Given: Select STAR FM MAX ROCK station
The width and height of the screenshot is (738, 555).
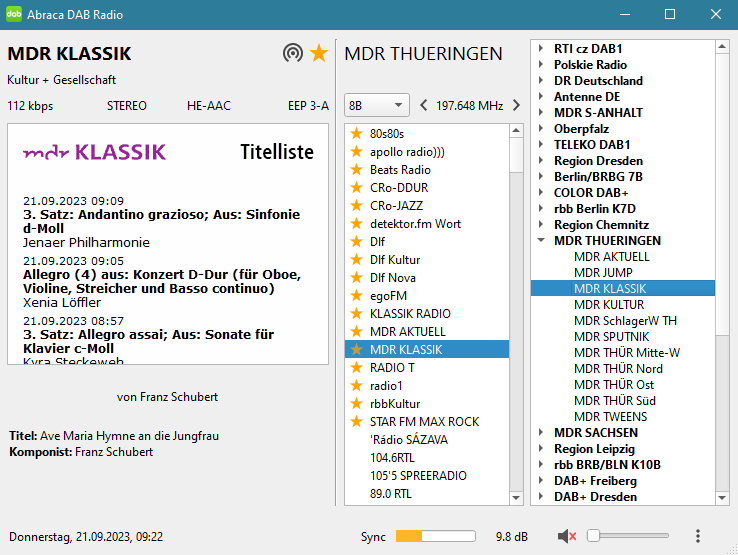Looking at the screenshot, I should [x=427, y=421].
